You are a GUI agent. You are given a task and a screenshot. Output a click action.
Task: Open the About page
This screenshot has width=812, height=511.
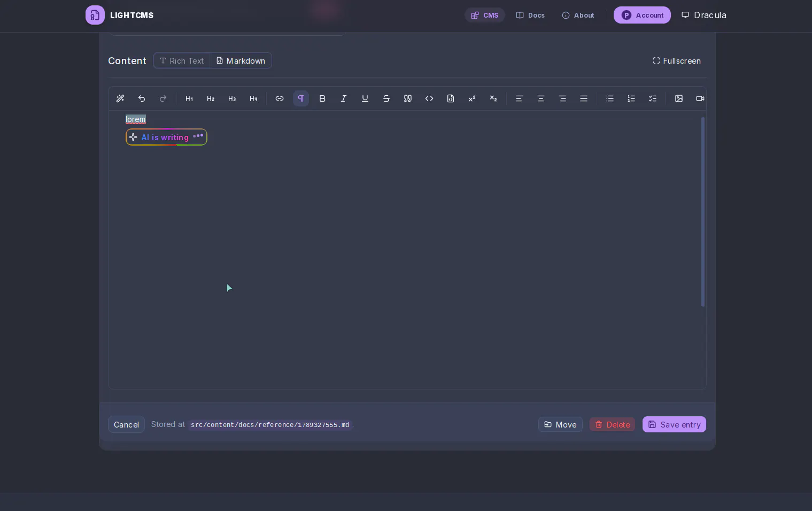(578, 16)
